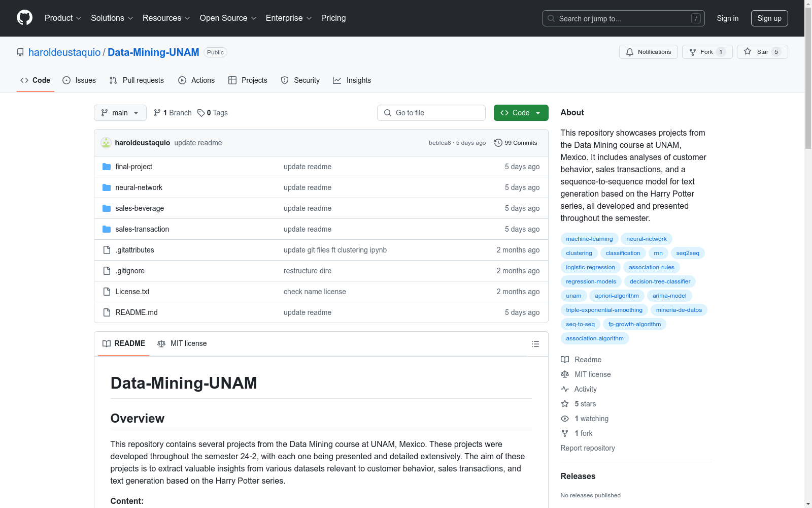Open the final-project folder

[133, 167]
